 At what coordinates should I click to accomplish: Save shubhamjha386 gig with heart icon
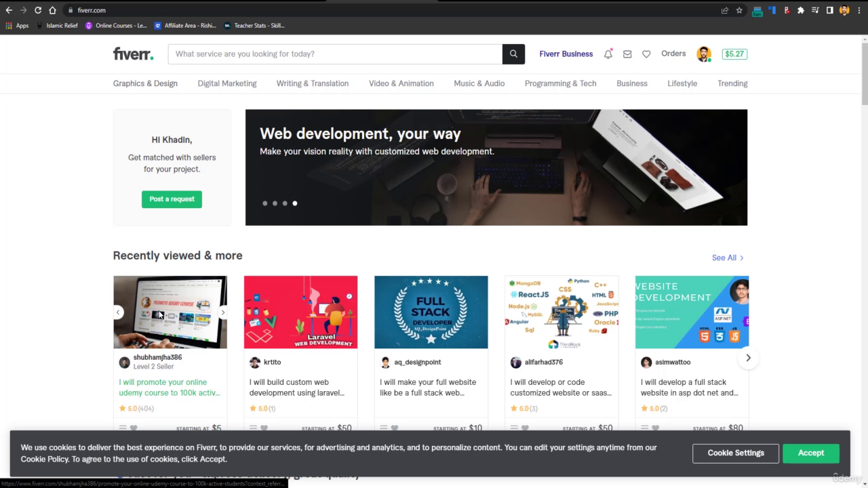pos(134,428)
